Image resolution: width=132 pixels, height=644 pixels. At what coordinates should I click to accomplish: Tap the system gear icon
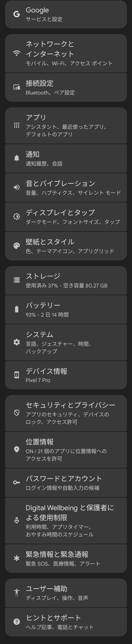pyautogui.click(x=17, y=342)
